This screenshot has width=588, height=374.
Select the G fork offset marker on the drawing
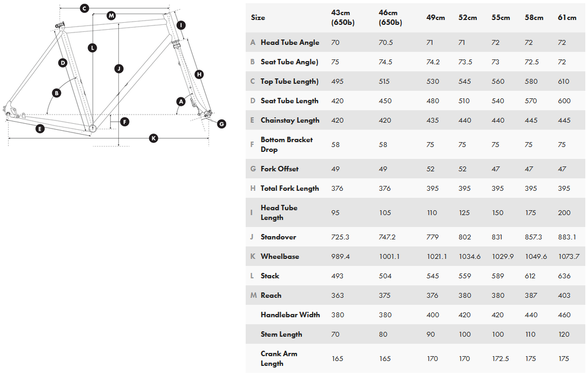[221, 124]
